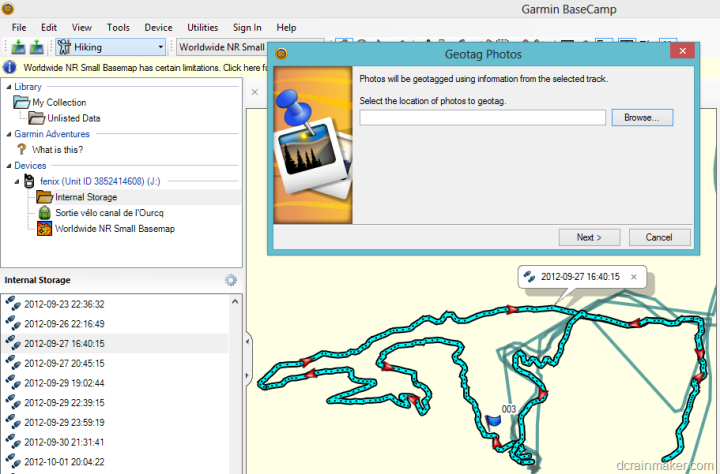Click the blue flag waypoint 003 on map
Screen dimensions: 720x474
pos(493,421)
